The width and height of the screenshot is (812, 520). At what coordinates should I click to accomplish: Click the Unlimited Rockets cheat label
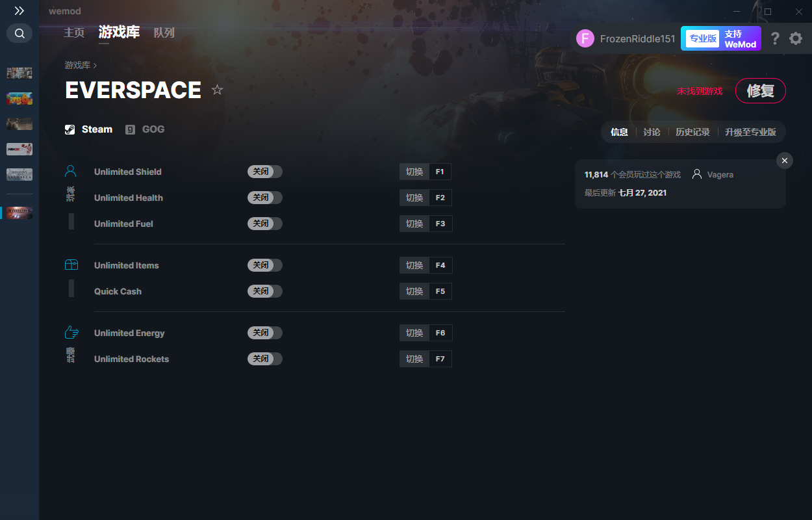[x=131, y=359]
